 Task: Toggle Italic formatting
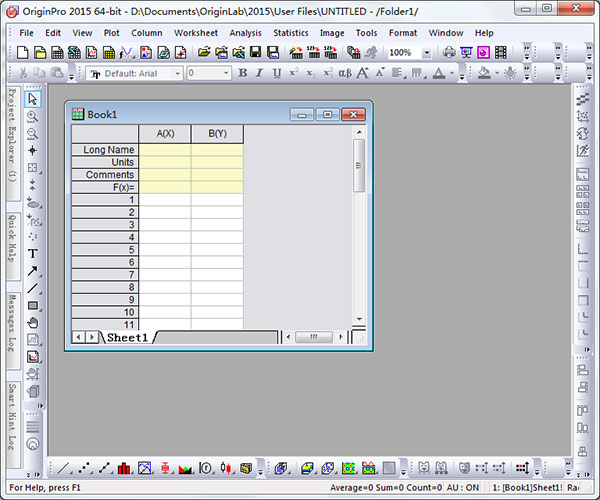[x=259, y=73]
